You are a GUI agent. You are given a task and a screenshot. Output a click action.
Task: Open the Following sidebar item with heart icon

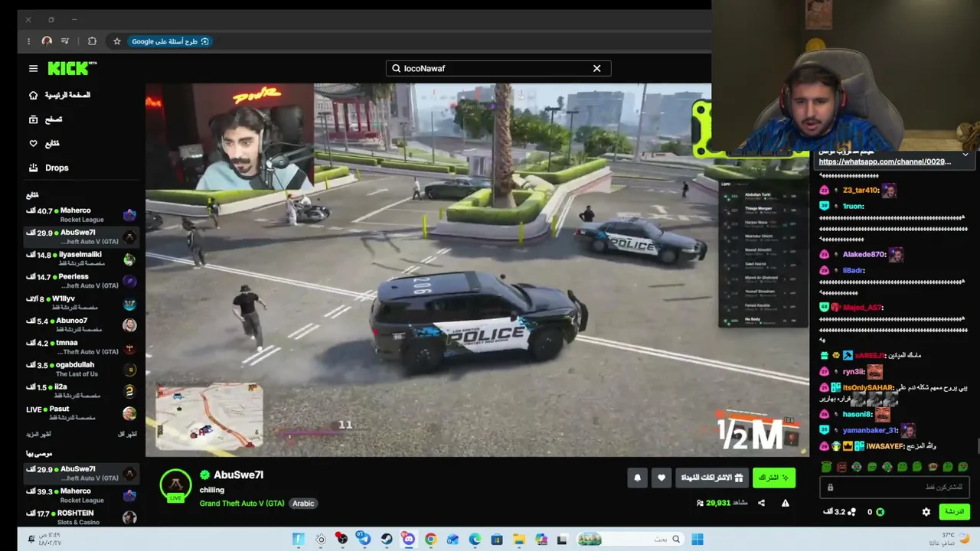44,143
